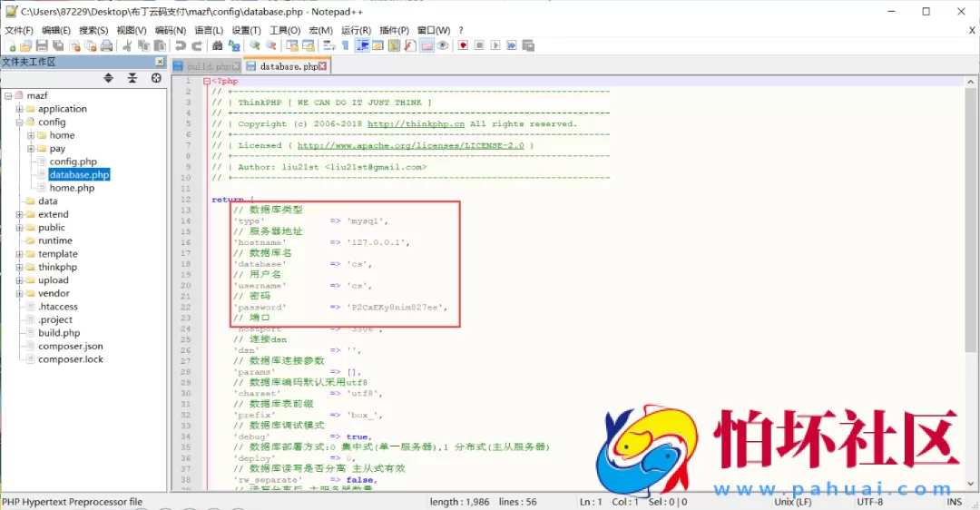Toggle show all characters pilcrow icon

click(x=345, y=45)
